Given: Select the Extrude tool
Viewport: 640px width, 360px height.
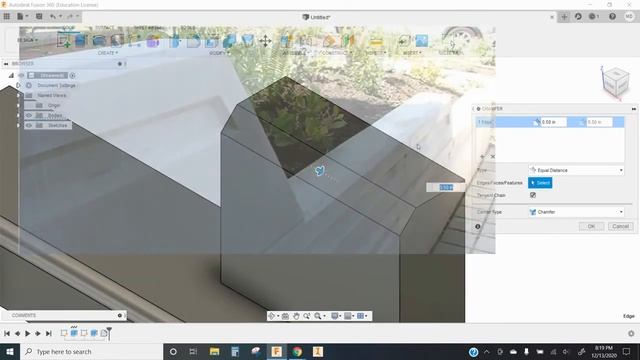Looking at the screenshot, I should 81,41.
